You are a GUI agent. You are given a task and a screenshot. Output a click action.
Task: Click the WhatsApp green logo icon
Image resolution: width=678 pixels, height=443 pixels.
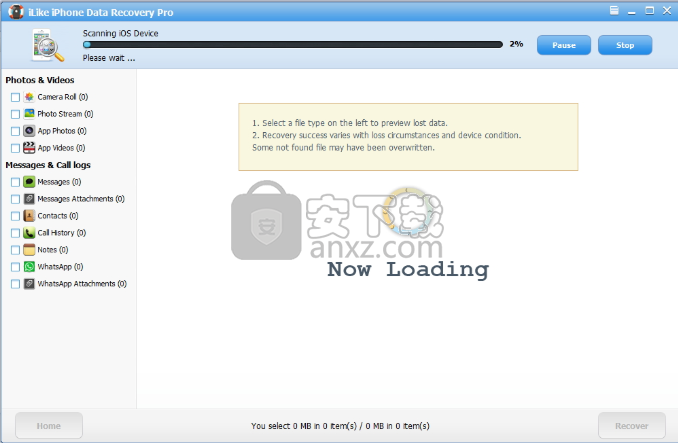[x=29, y=267]
